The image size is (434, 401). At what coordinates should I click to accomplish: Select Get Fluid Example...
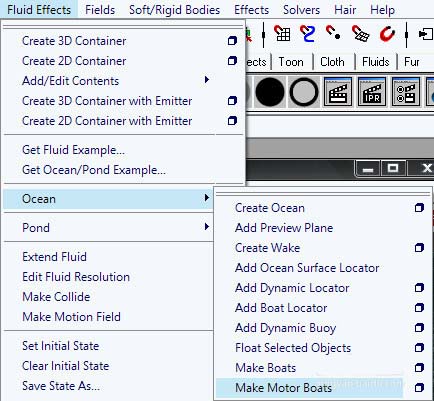point(73,150)
